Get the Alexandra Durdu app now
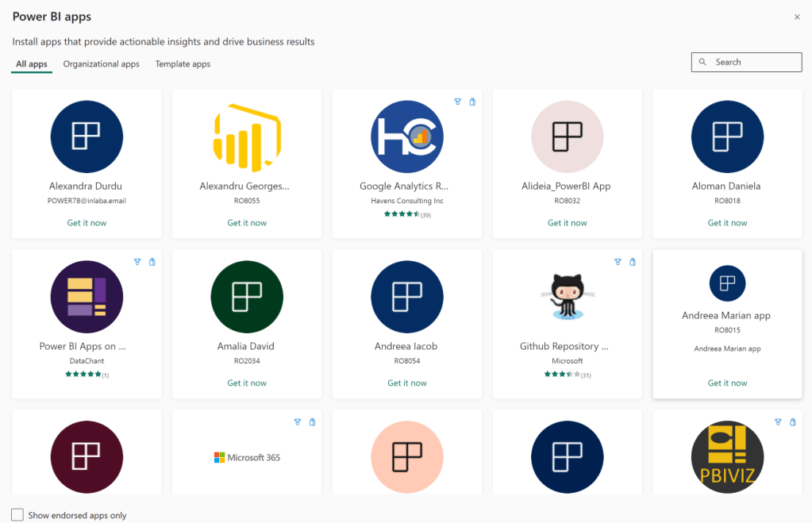Viewport: 812px width, 523px height. pyautogui.click(x=87, y=223)
